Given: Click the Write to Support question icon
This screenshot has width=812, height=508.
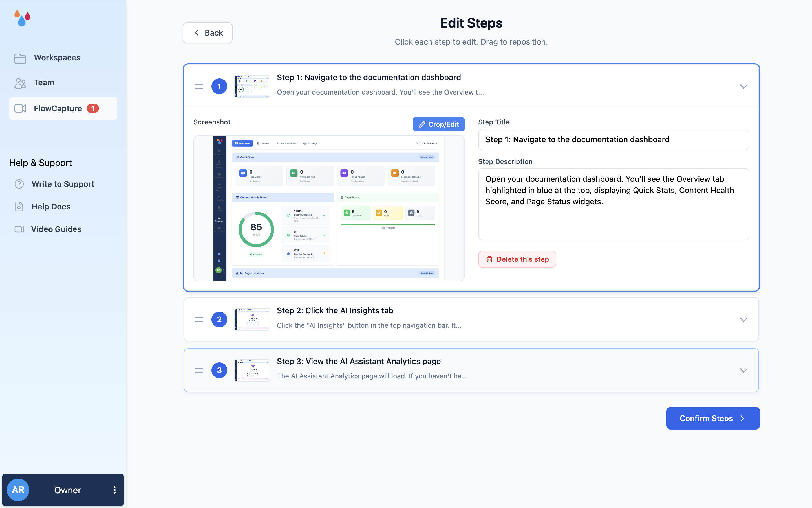Looking at the screenshot, I should [19, 184].
